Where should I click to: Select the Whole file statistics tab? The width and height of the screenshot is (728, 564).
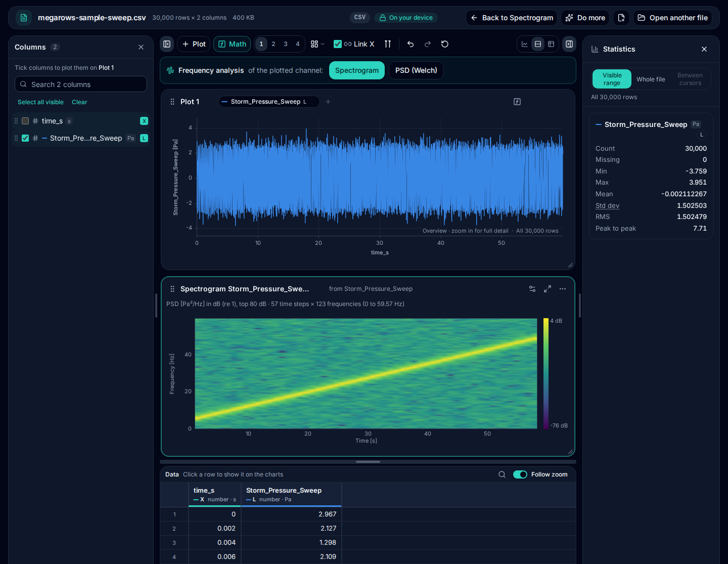[x=651, y=79]
